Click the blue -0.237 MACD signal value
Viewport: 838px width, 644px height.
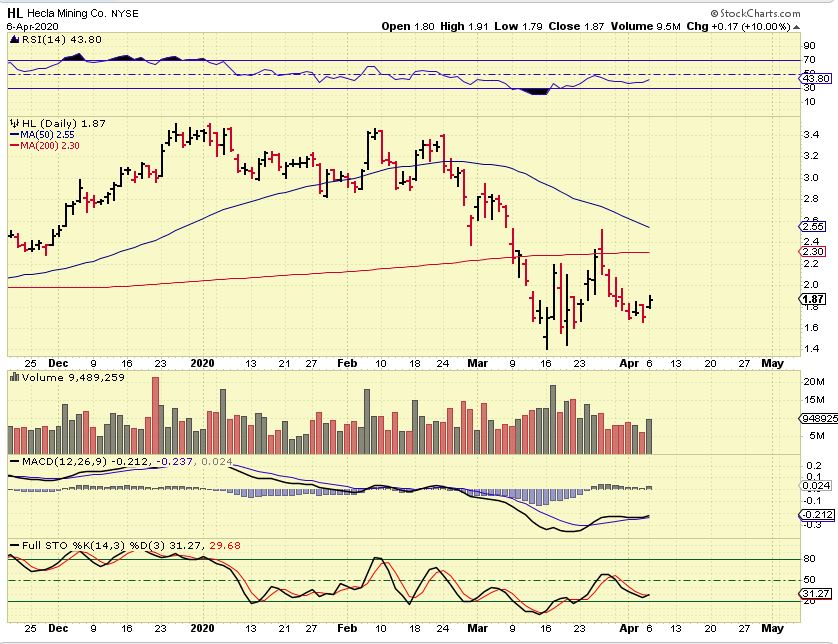(x=177, y=461)
